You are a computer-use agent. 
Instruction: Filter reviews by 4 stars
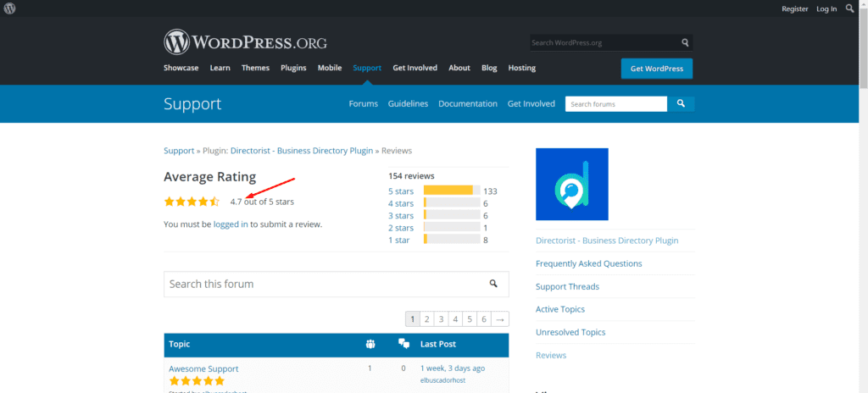tap(401, 203)
